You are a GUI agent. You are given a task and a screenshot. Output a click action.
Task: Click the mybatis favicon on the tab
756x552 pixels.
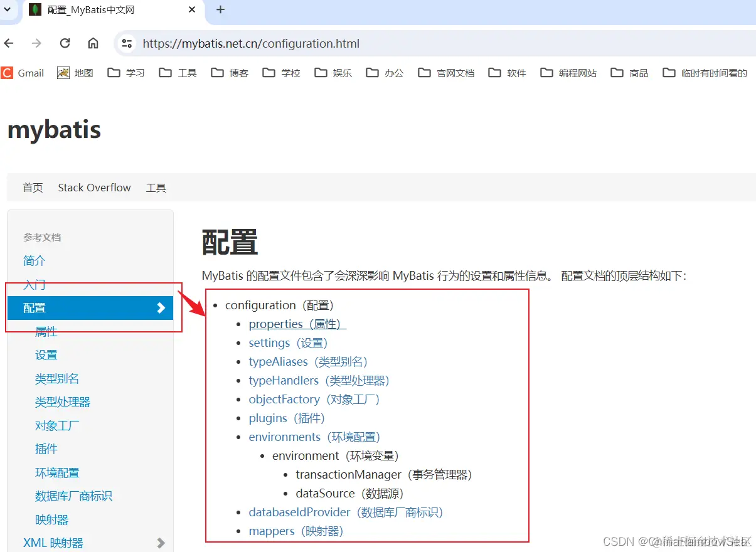tap(35, 10)
